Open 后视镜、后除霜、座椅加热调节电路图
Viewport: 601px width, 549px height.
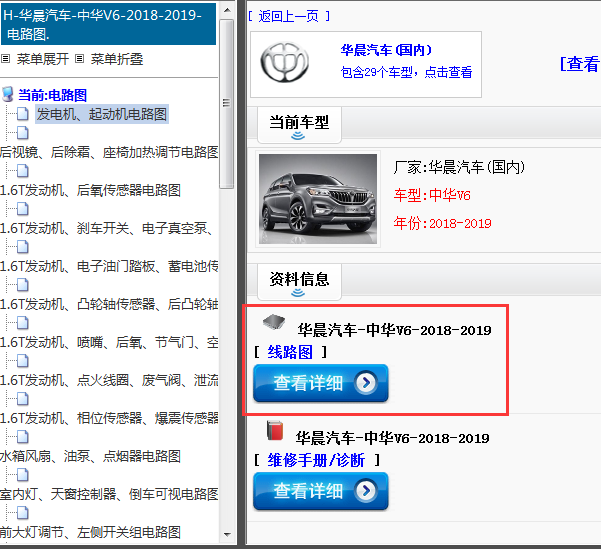[x=109, y=152]
